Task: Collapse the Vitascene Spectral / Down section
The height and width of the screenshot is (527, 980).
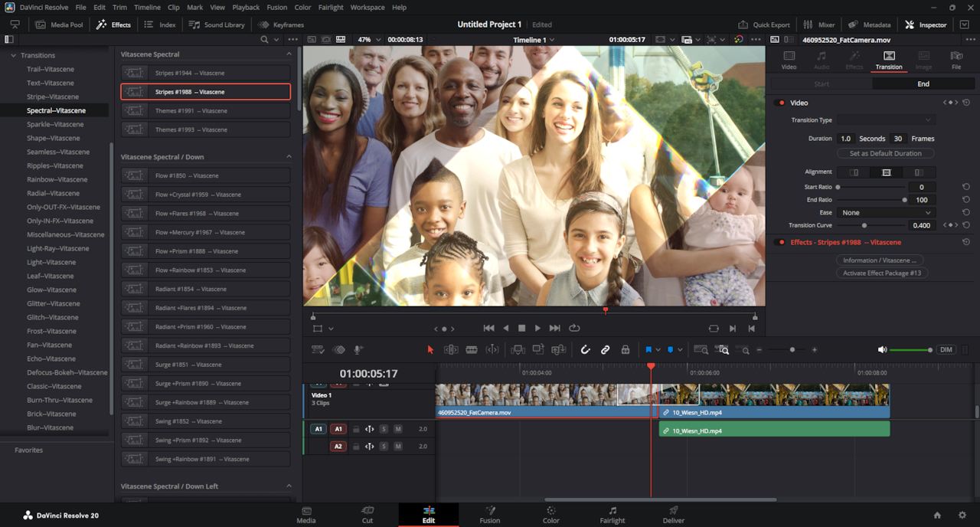Action: point(289,157)
